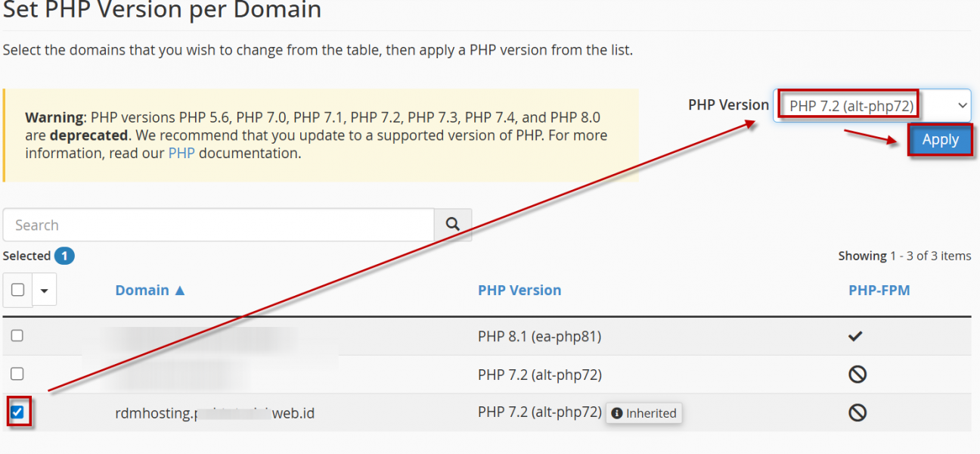The height and width of the screenshot is (454, 980).
Task: Sort table by Domain column header
Action: point(142,291)
